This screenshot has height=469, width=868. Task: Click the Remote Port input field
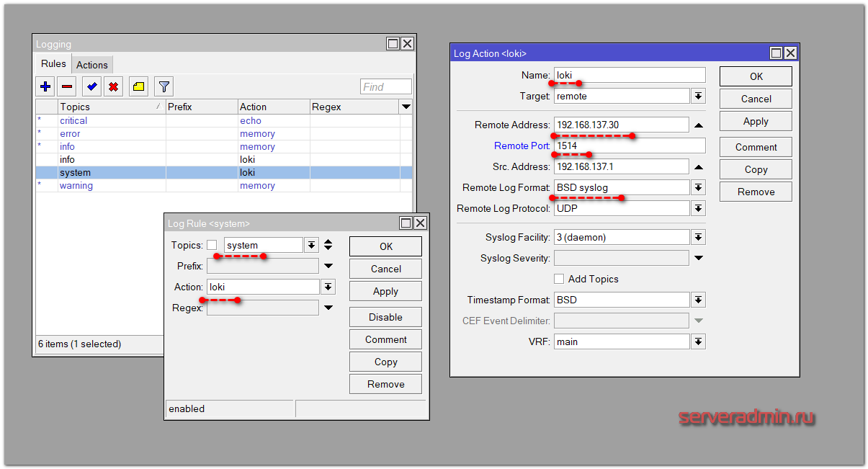coord(630,146)
